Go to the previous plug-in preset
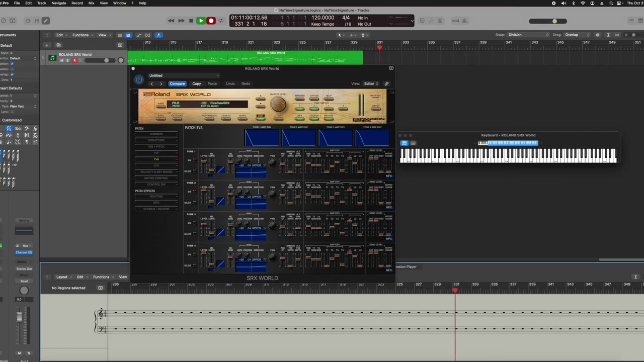The height and width of the screenshot is (362, 644). 152,83
